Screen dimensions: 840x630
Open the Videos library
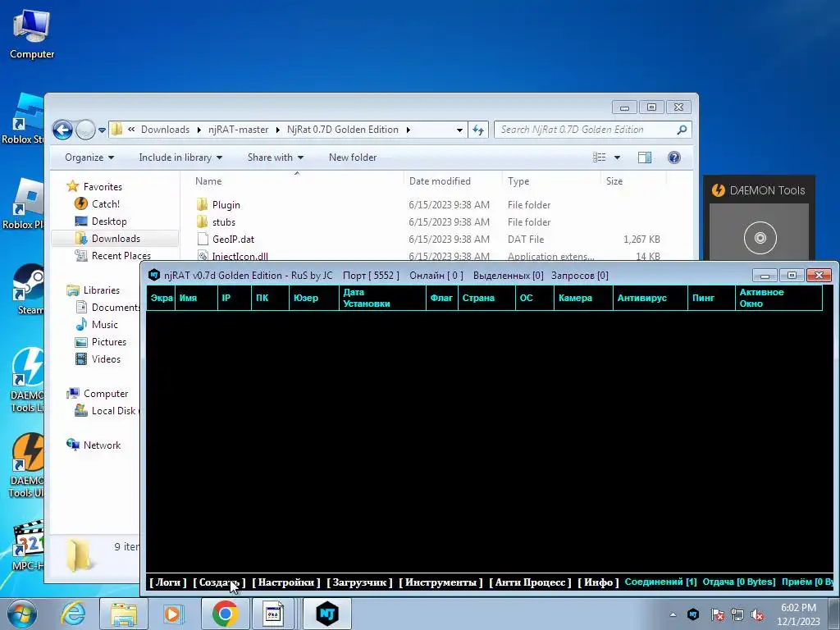tap(106, 359)
